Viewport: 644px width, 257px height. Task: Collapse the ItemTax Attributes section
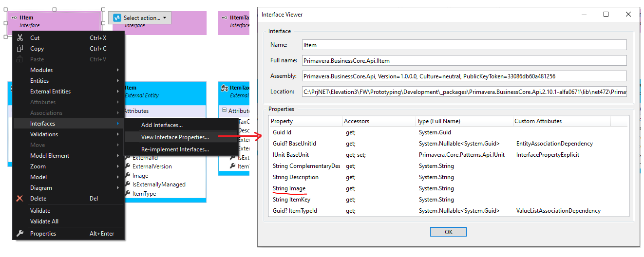(x=224, y=110)
